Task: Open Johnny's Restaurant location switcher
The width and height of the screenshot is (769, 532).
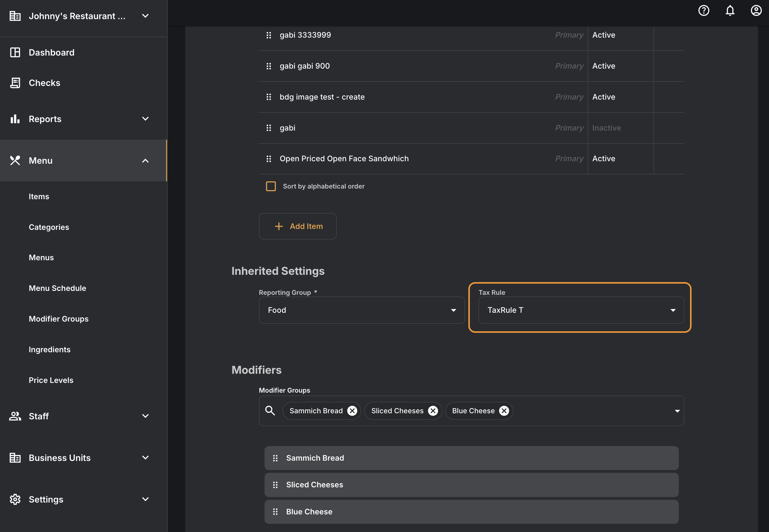Action: point(83,16)
